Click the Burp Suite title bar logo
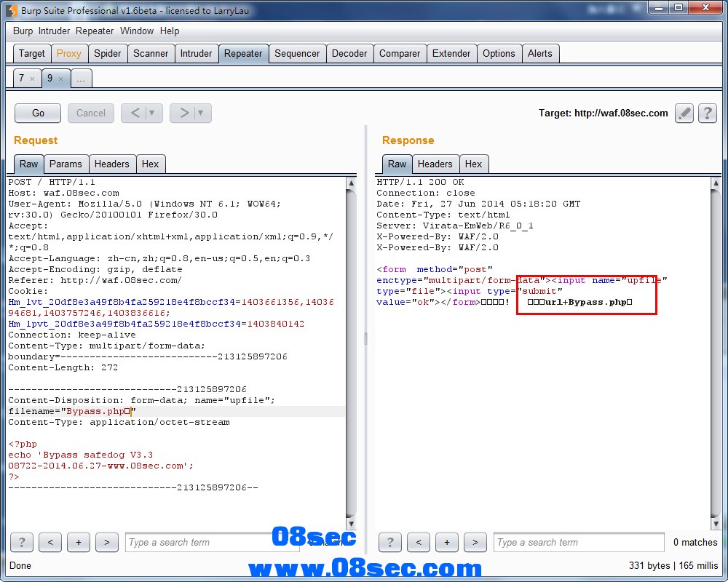Screen dimensions: 728x582 point(11,10)
